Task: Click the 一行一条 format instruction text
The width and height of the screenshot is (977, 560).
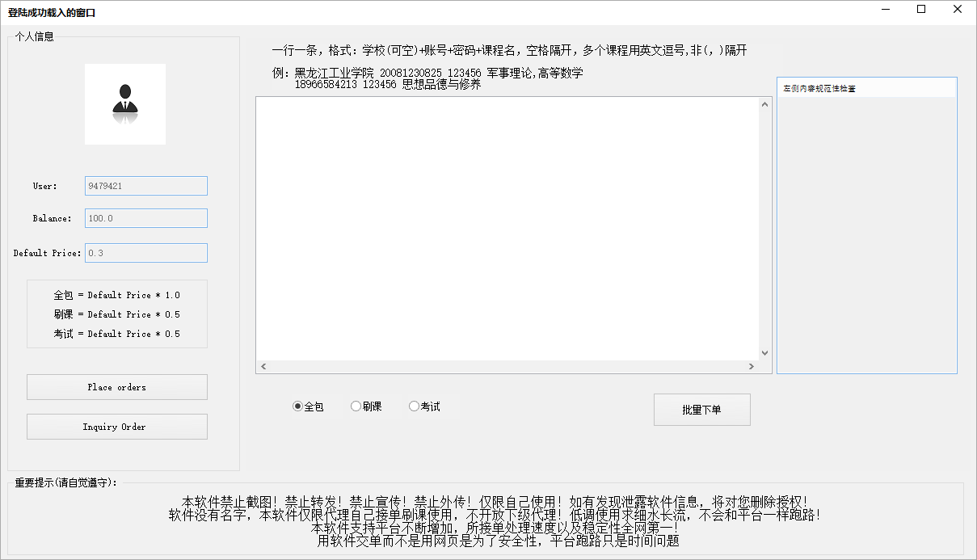Action: 510,50
